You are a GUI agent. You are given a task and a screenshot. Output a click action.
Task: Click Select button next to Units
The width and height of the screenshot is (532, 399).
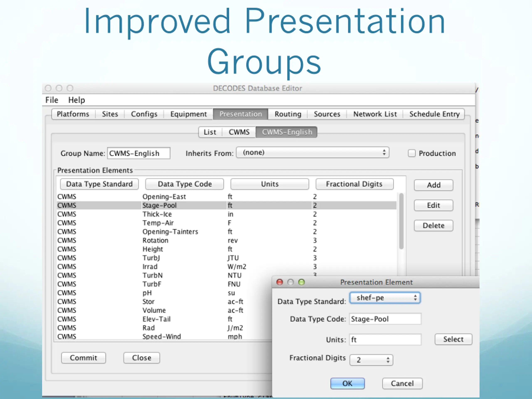pyautogui.click(x=453, y=339)
